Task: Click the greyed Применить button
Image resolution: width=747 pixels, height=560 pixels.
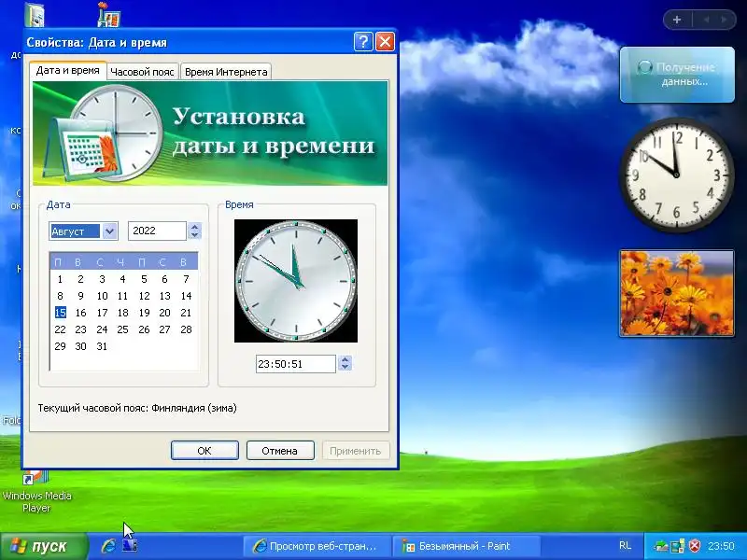Action: click(x=356, y=451)
